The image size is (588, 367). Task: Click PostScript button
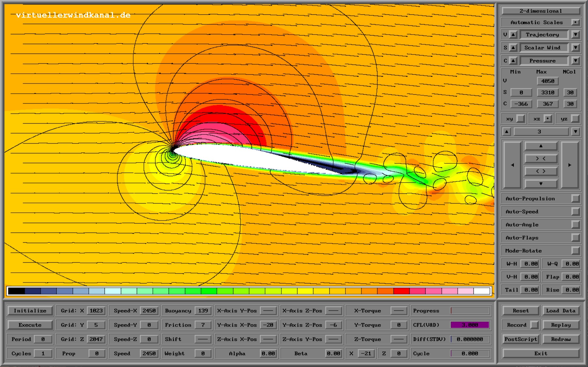click(521, 339)
